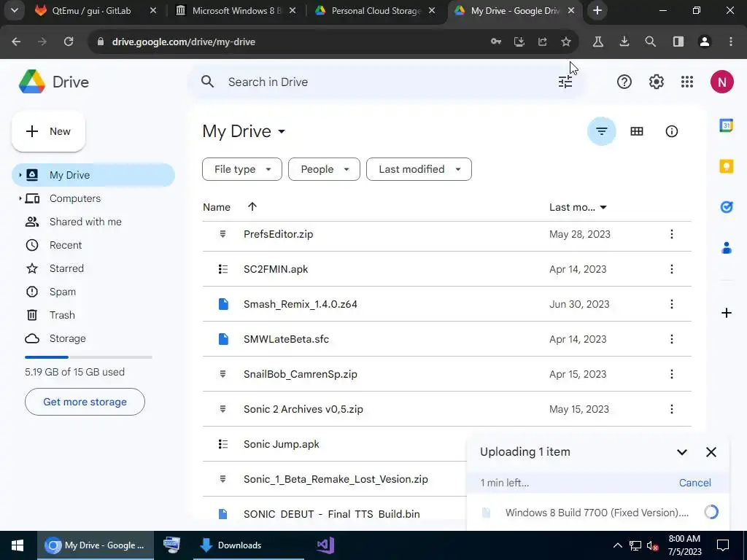
Task: Open Google Keep side panel
Action: [x=726, y=166]
